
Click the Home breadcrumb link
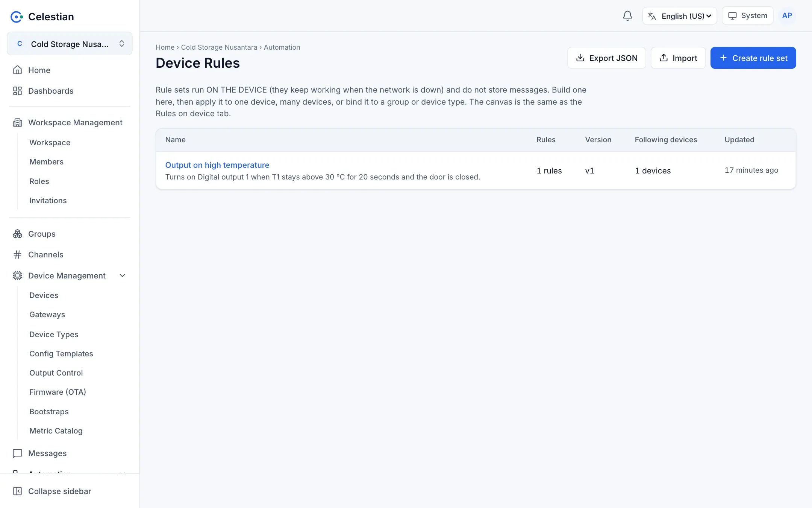[165, 47]
